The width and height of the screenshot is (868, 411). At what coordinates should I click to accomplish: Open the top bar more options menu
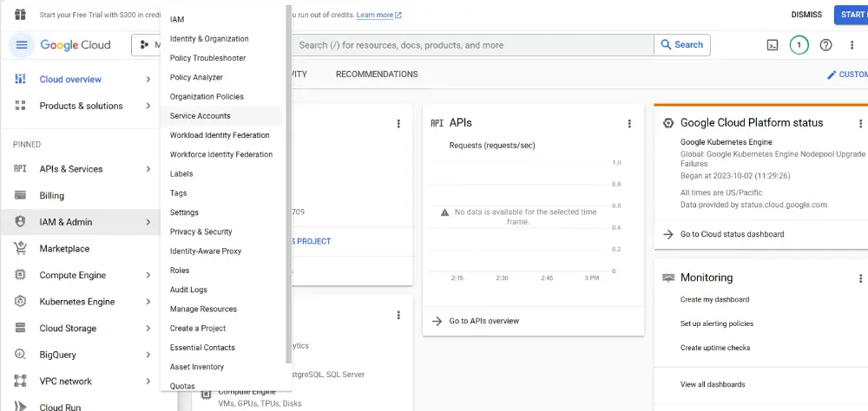pyautogui.click(x=852, y=45)
